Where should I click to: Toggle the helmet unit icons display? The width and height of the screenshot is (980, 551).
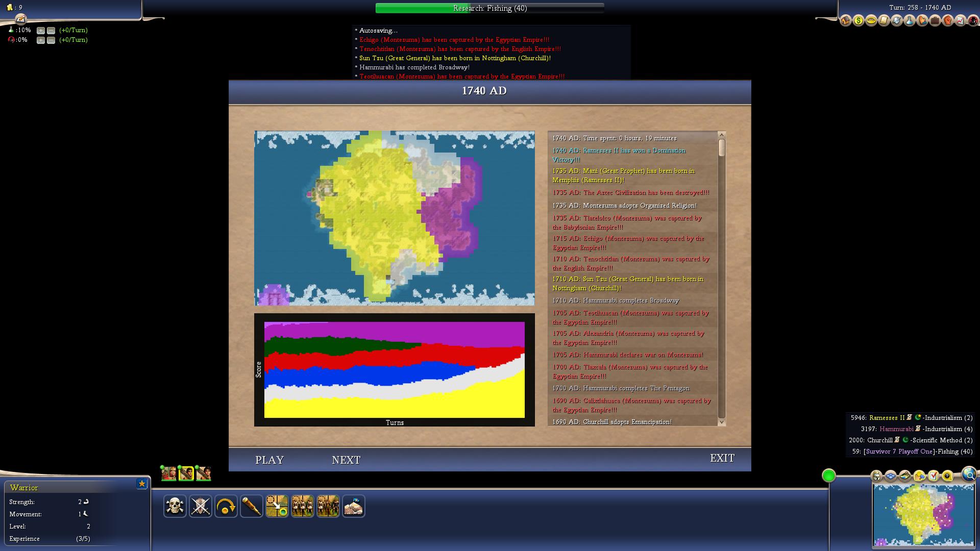click(x=877, y=476)
